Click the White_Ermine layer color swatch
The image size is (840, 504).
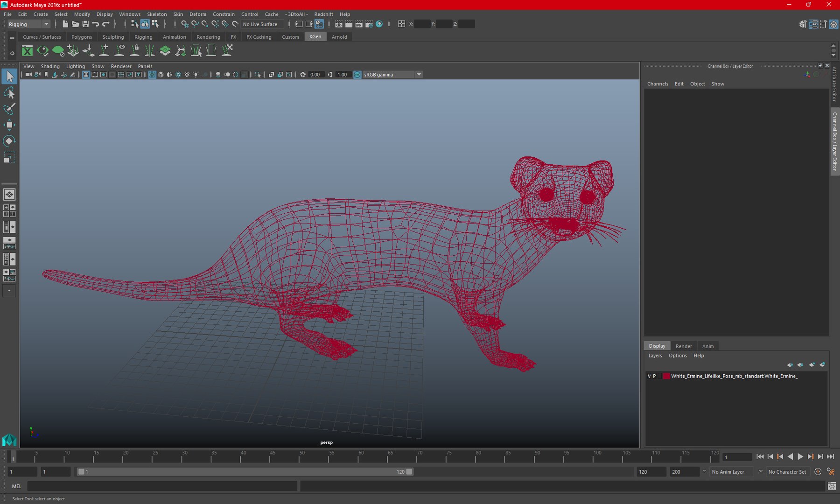[x=666, y=376]
